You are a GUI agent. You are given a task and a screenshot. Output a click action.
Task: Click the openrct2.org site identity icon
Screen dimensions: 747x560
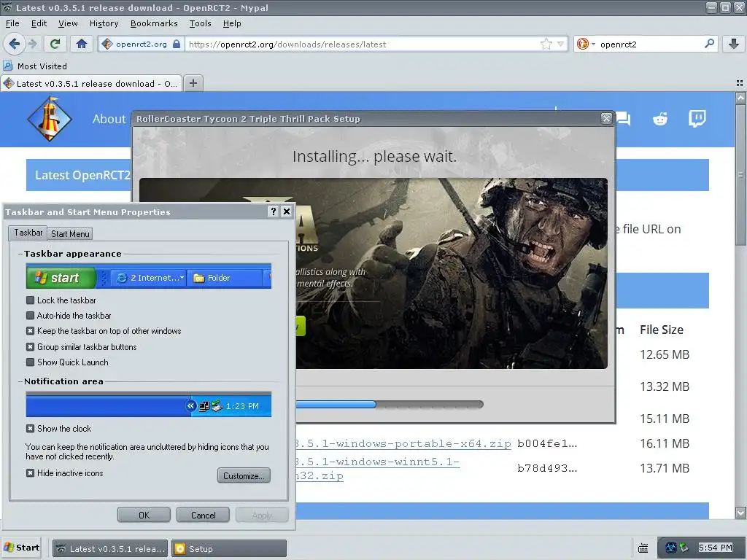[x=107, y=44]
